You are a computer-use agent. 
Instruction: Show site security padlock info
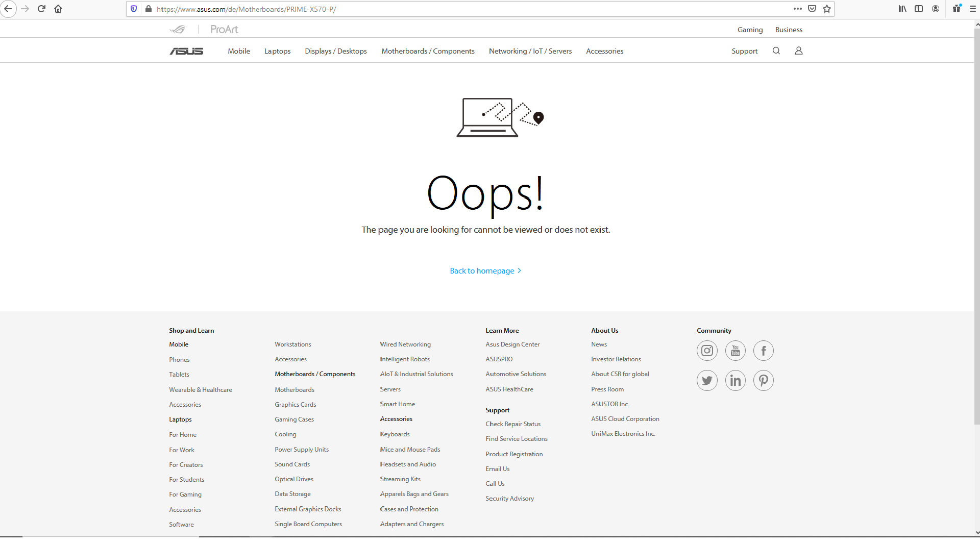pos(149,9)
